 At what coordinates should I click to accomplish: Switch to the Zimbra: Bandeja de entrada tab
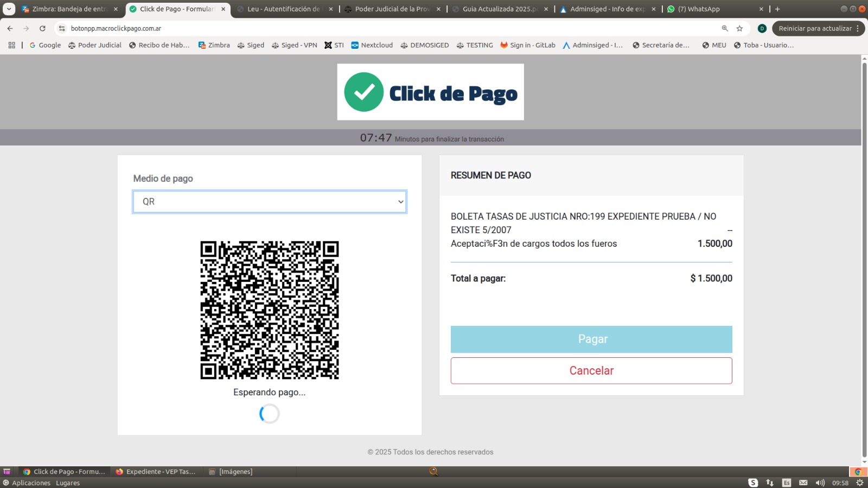(x=69, y=9)
